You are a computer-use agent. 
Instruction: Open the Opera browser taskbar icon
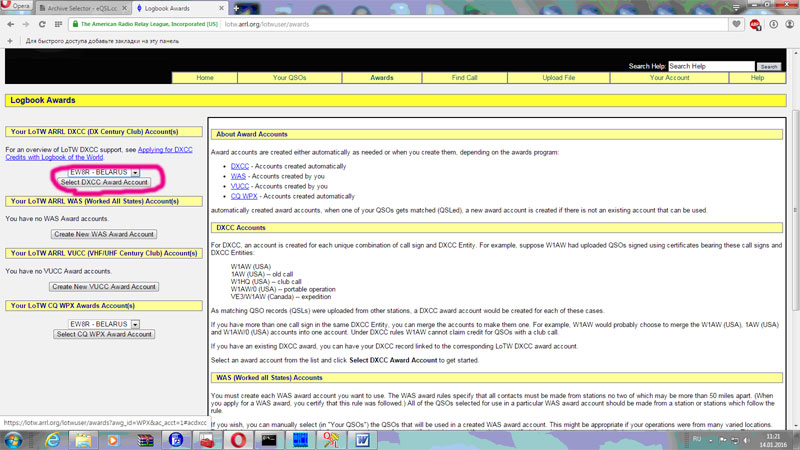coord(238,440)
